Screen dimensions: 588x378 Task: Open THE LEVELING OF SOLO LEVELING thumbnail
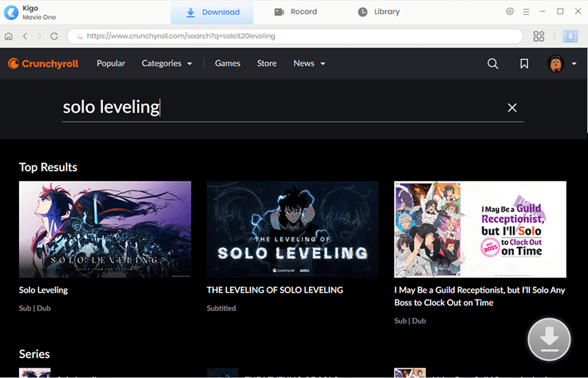[x=293, y=229]
